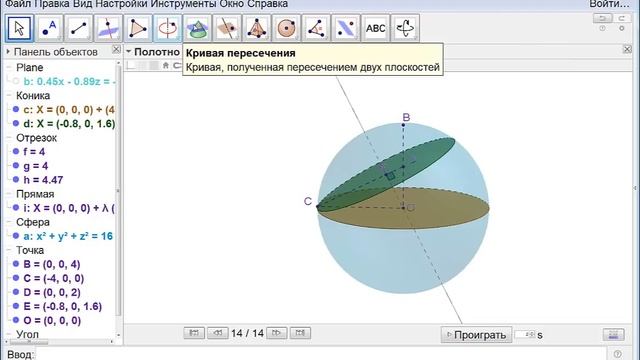Select the Polygon triangle tool
This screenshot has width=640, height=360.
138,28
